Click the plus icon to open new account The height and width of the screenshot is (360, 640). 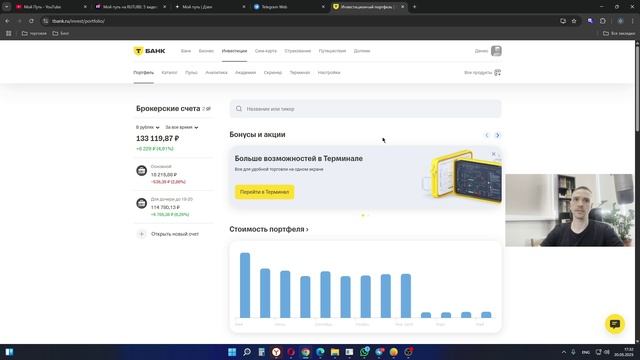tap(142, 234)
